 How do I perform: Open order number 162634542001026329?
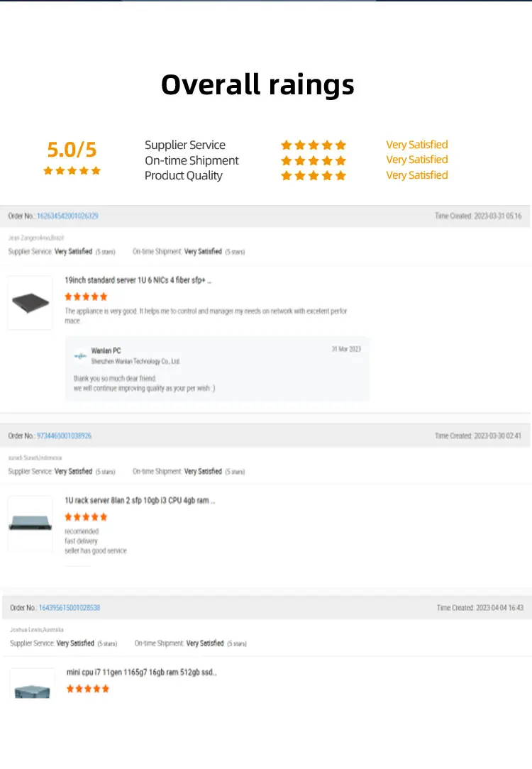click(x=67, y=216)
